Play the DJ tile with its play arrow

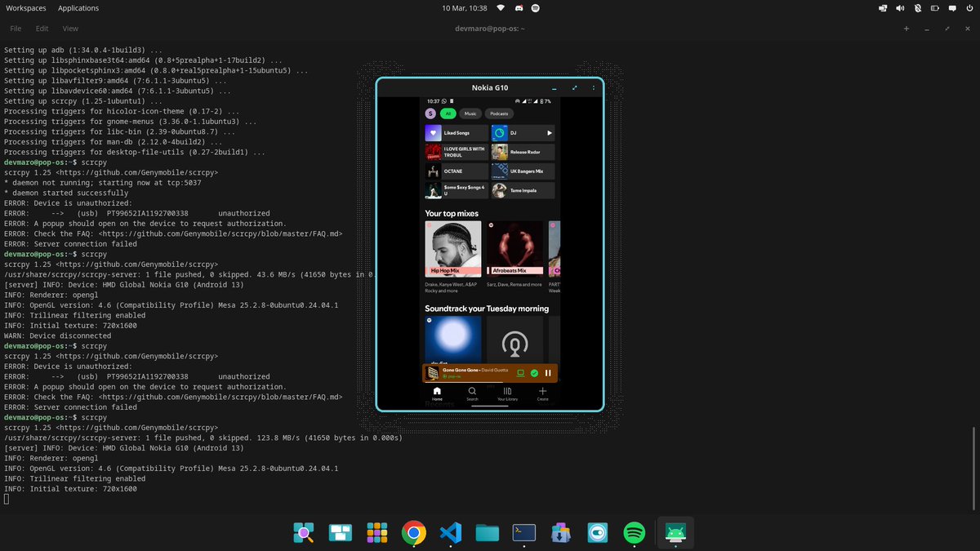click(550, 132)
